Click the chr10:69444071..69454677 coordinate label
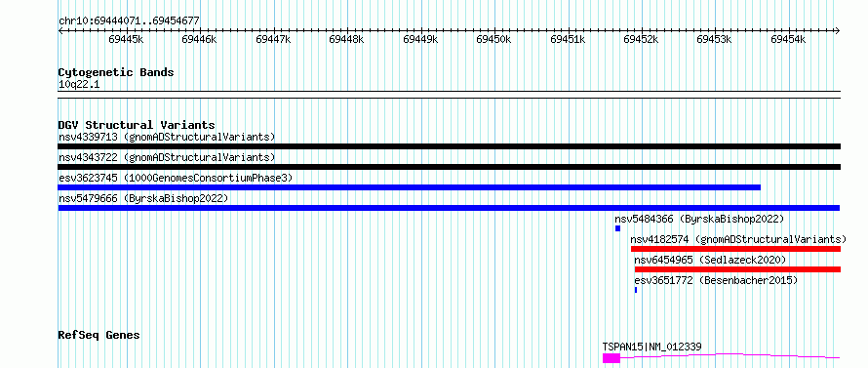Screen dimensions: 868x368 click(x=129, y=20)
